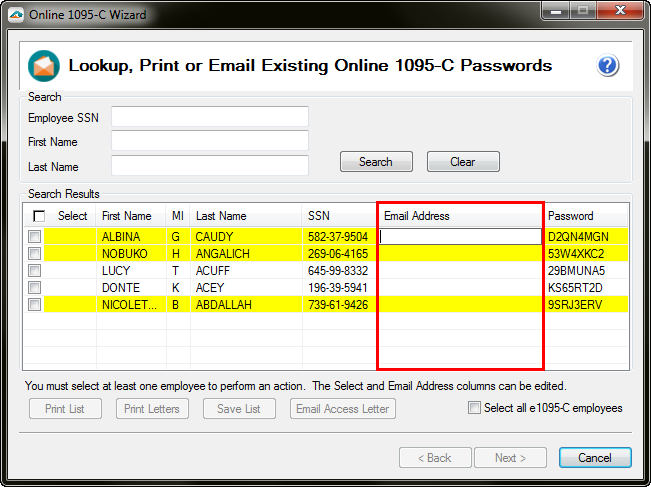Click SSN 196-39-5941
The height and width of the screenshot is (487, 651).
point(339,288)
